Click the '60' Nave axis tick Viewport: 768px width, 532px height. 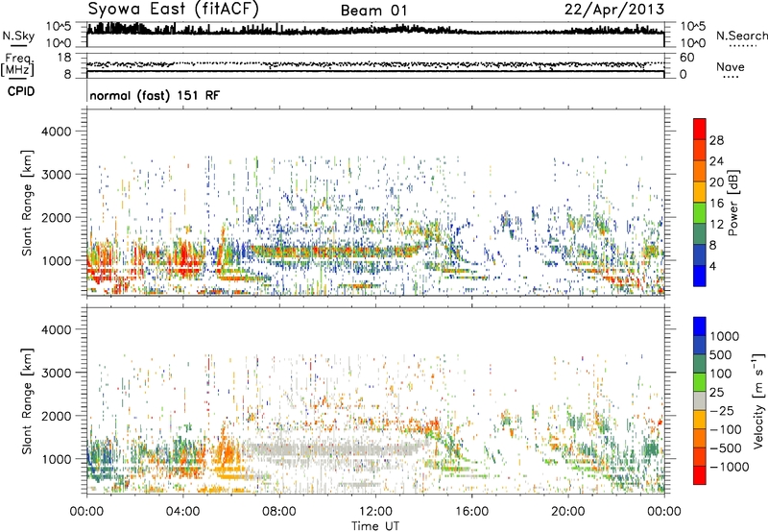686,58
